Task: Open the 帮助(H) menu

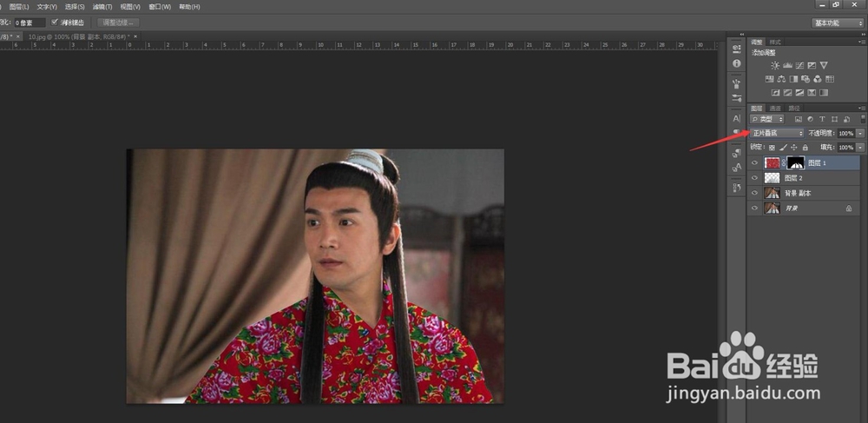Action: click(189, 7)
